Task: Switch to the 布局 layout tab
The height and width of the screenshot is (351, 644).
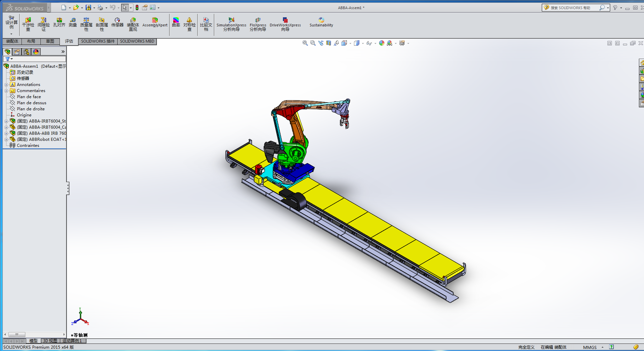Action: pos(31,41)
